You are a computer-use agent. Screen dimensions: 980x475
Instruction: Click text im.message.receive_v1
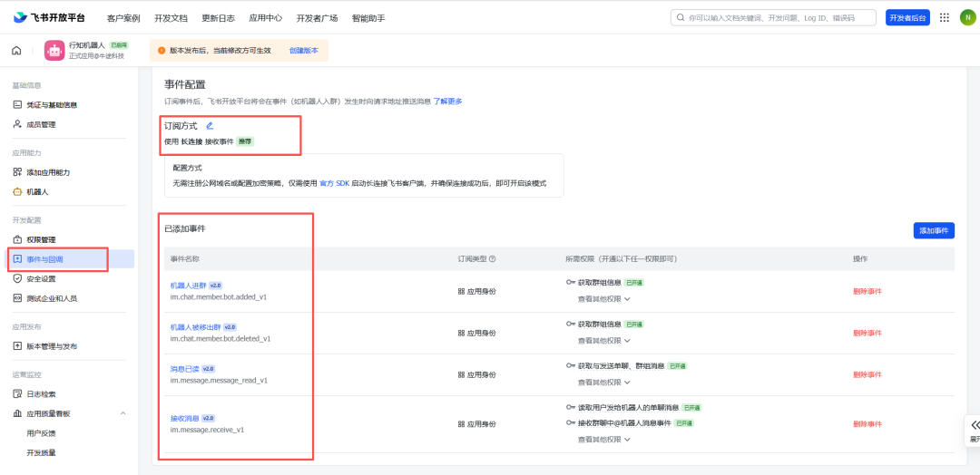207,430
